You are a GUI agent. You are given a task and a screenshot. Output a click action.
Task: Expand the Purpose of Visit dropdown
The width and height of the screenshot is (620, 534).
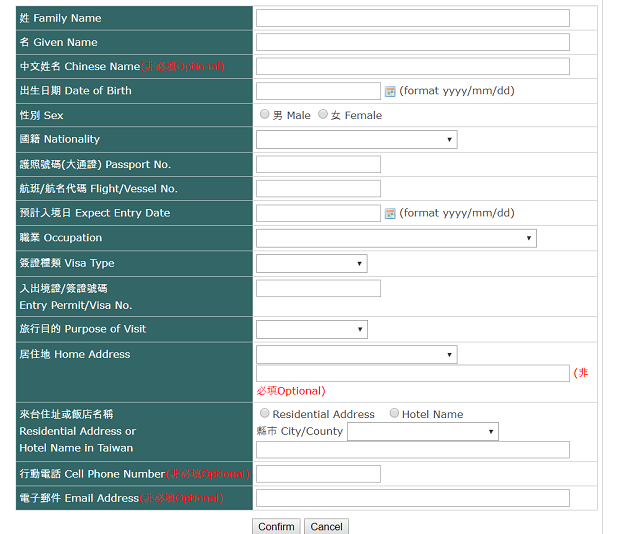(311, 329)
